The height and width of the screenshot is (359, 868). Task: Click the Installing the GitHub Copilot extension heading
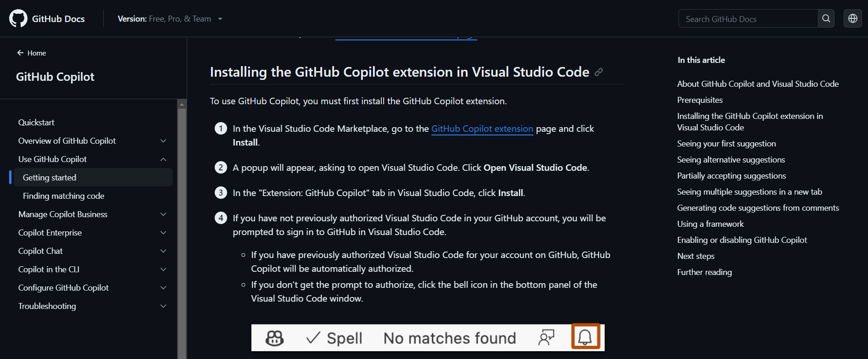(x=400, y=72)
